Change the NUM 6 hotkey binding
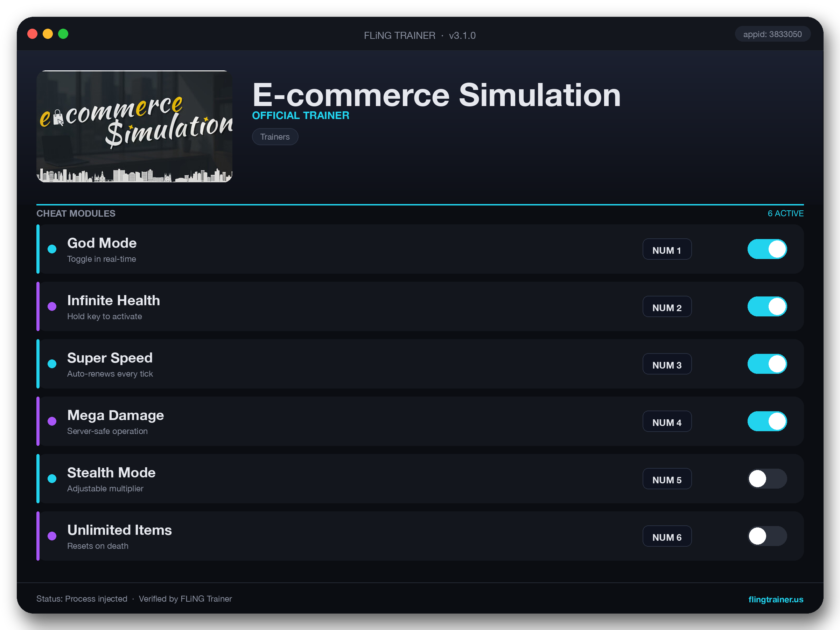The width and height of the screenshot is (840, 630). click(x=667, y=536)
